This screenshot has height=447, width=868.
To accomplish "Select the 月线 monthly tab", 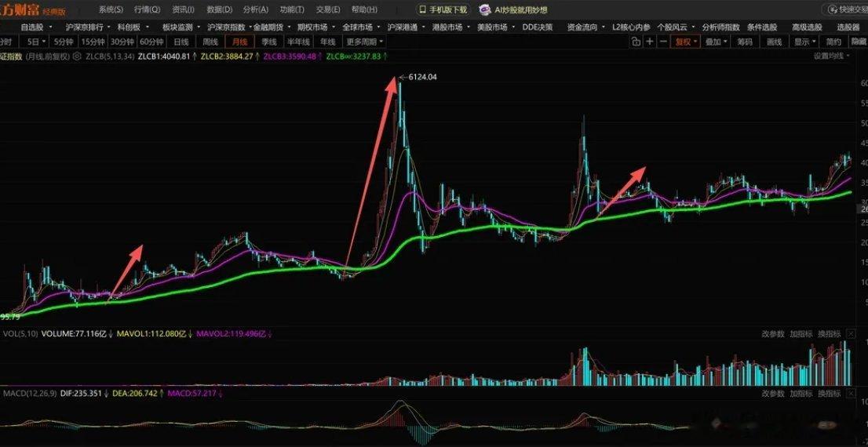I will point(239,42).
